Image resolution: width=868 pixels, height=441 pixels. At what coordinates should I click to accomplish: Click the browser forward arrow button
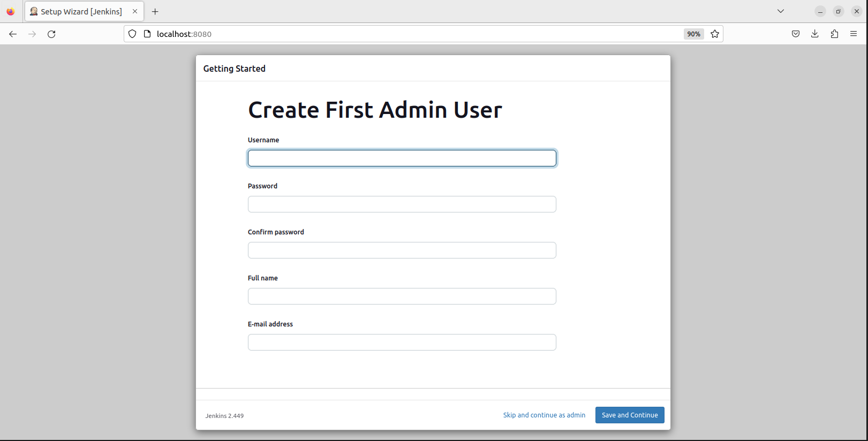32,34
